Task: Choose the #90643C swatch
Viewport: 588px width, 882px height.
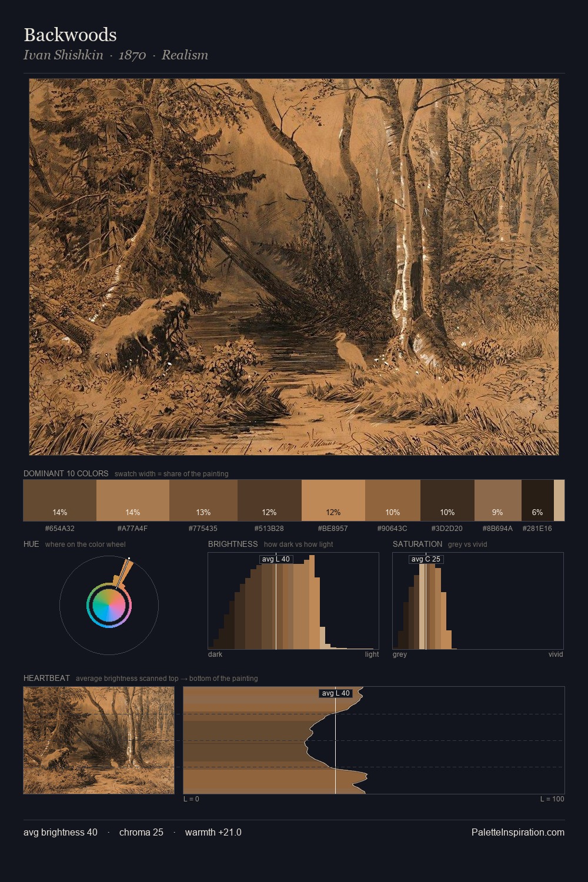Action: pyautogui.click(x=393, y=500)
